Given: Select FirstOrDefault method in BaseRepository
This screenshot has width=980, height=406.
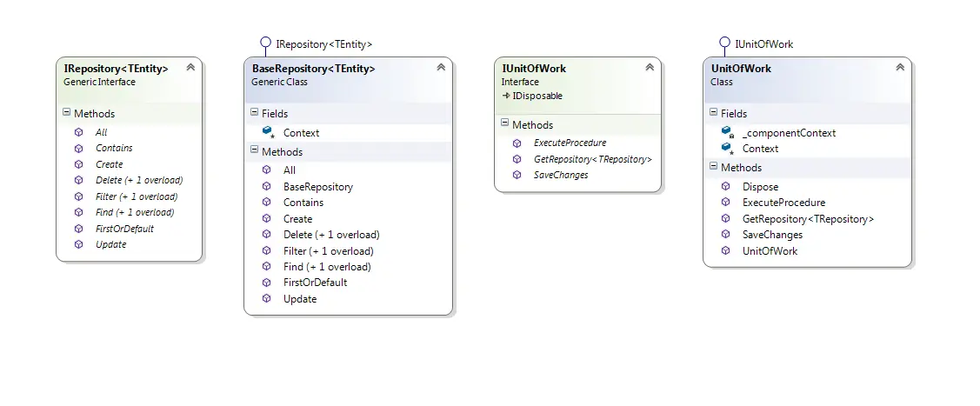Looking at the screenshot, I should (x=315, y=283).
